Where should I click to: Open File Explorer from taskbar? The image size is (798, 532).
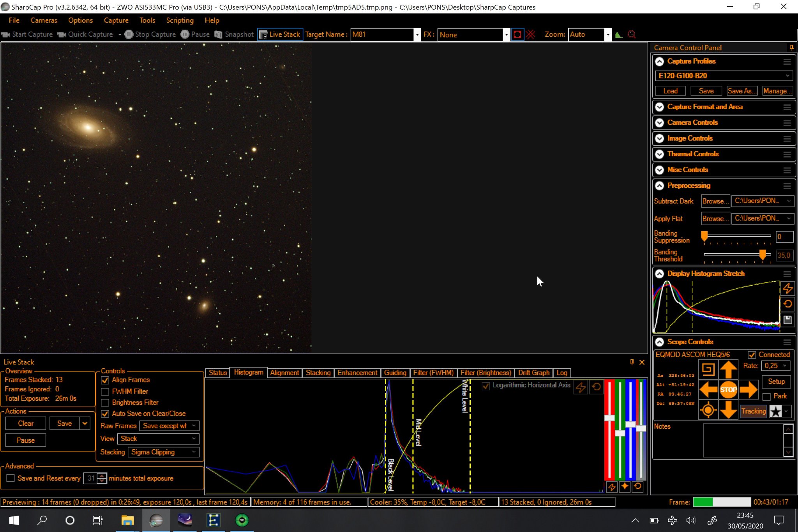127,520
